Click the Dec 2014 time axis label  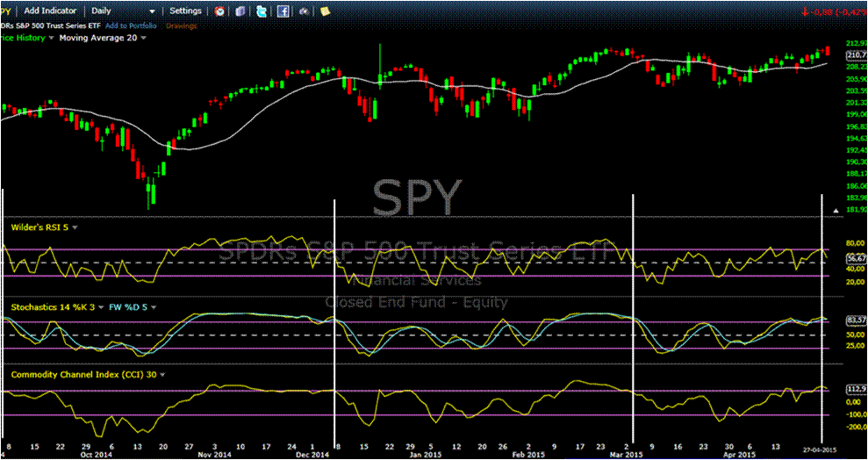pos(313,454)
